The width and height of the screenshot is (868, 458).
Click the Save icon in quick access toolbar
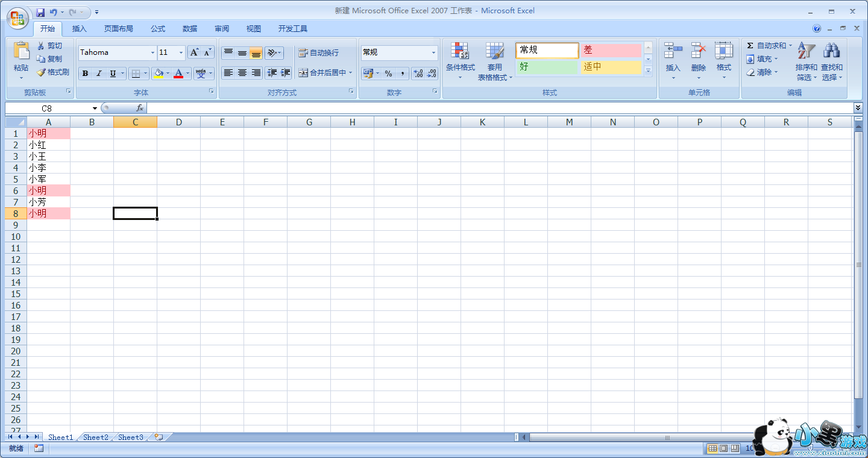pyautogui.click(x=40, y=12)
